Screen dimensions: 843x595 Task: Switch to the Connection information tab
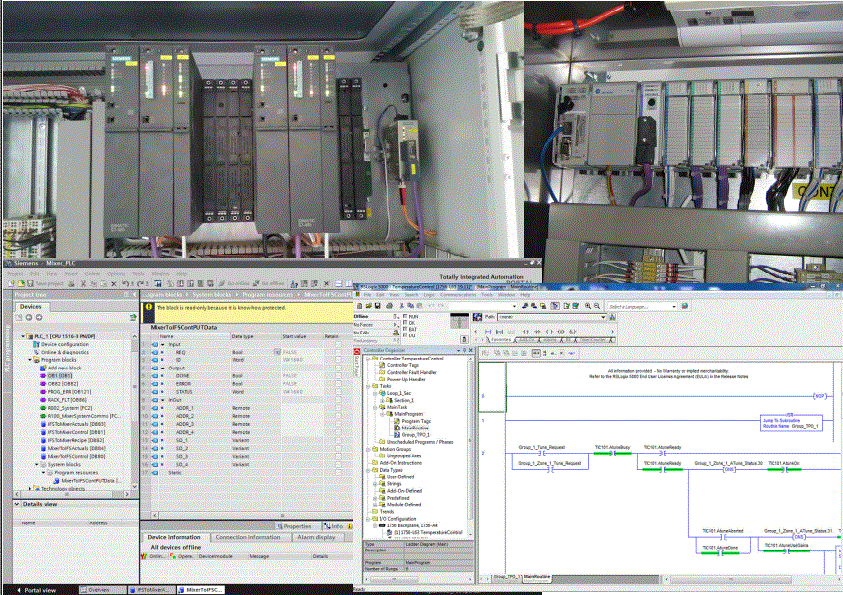(x=247, y=537)
